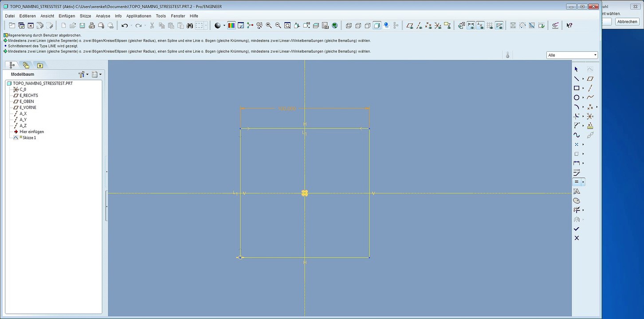This screenshot has width=644, height=319.
Task: Open the Editieren menu
Action: point(27,16)
